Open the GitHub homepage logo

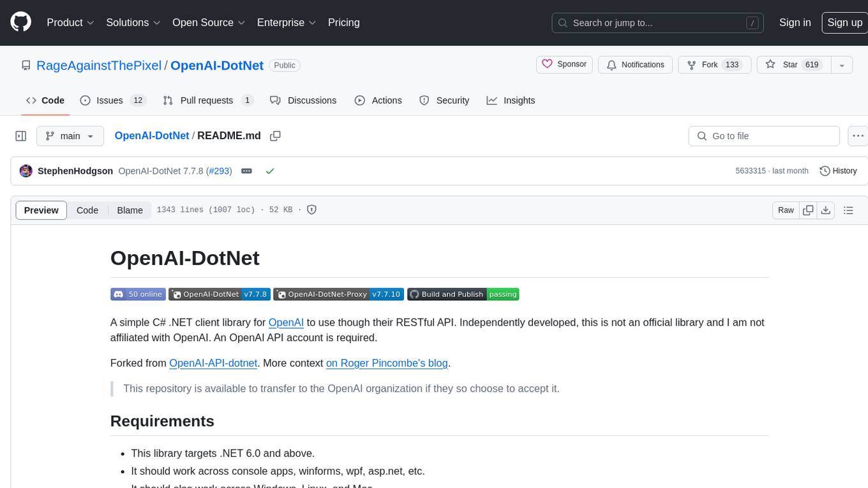pos(21,22)
